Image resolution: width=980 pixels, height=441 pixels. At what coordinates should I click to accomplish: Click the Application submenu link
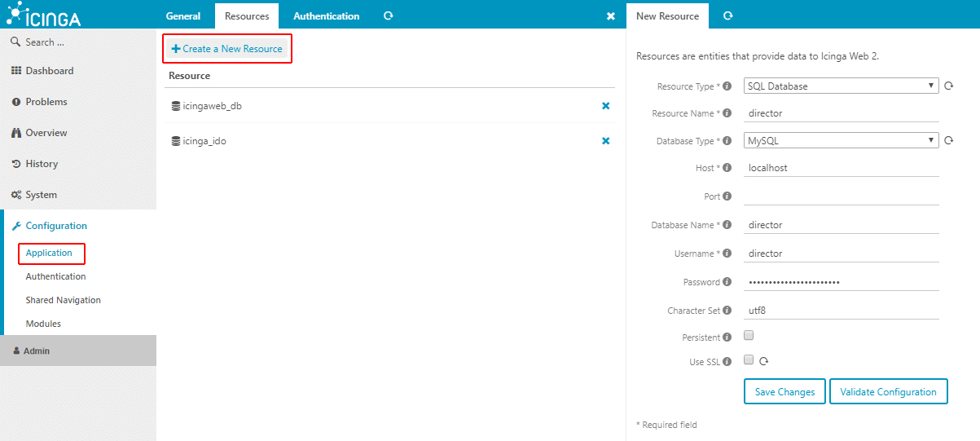click(49, 253)
